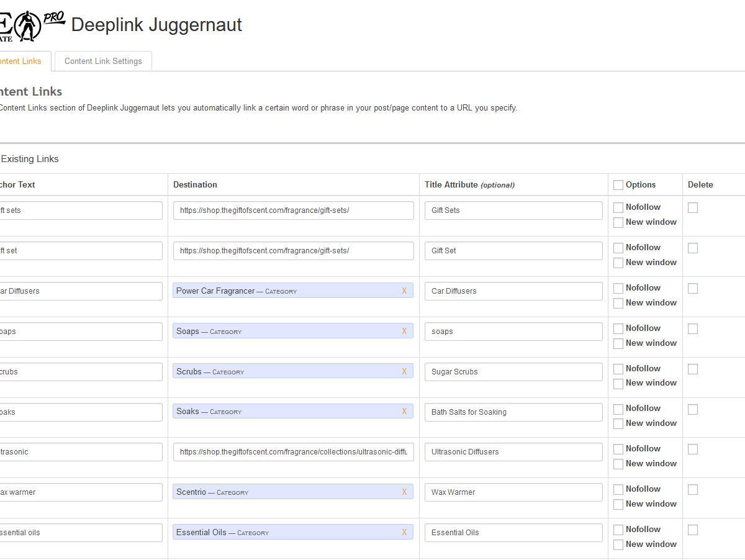
Task: Edit the Gift Sets destination URL field
Action: (293, 210)
